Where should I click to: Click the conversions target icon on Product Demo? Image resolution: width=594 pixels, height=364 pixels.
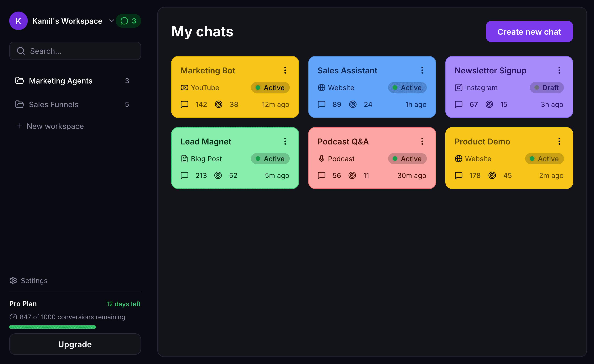click(492, 175)
